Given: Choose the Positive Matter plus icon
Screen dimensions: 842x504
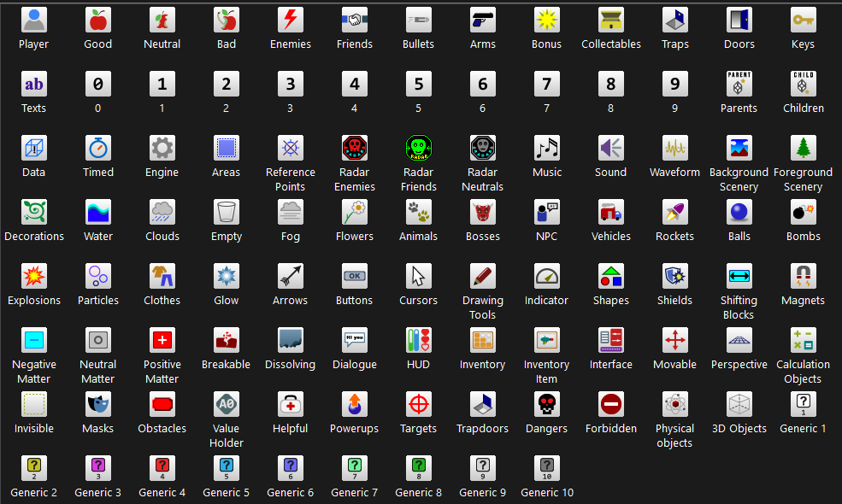Looking at the screenshot, I should (162, 340).
